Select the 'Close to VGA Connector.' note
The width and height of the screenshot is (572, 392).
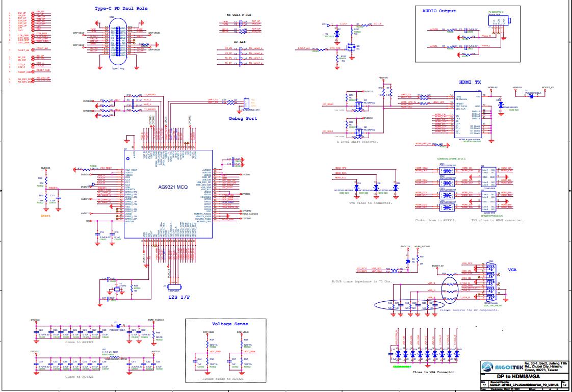[434, 372]
